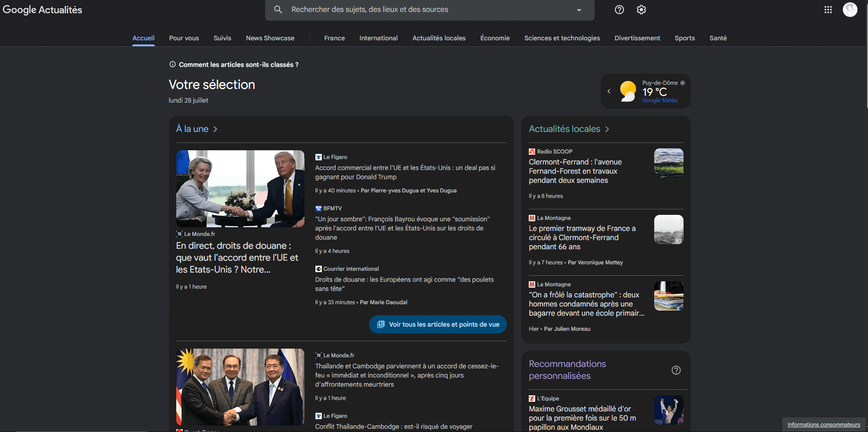
Task: Open the News Showcase tab
Action: 270,38
